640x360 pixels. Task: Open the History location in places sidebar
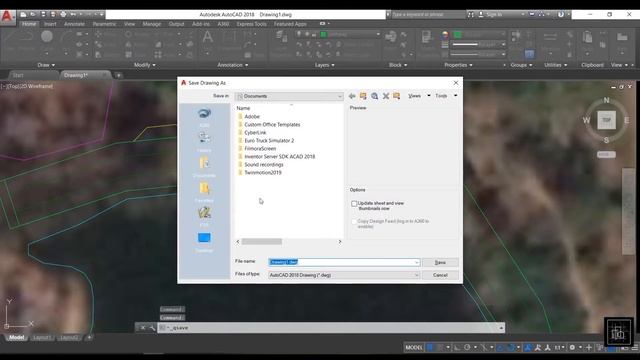(204, 142)
